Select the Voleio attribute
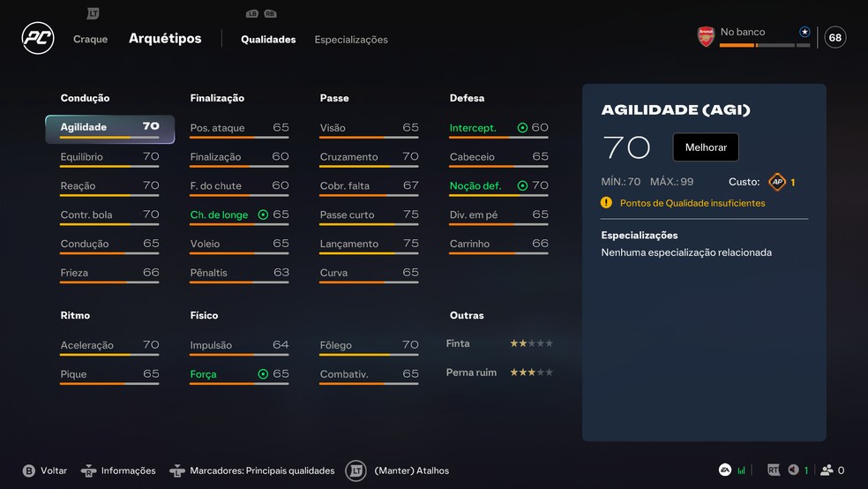 (x=239, y=244)
